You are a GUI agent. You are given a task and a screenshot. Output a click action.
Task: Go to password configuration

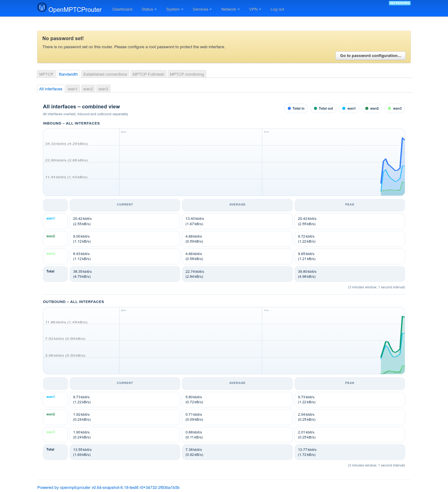(371, 56)
